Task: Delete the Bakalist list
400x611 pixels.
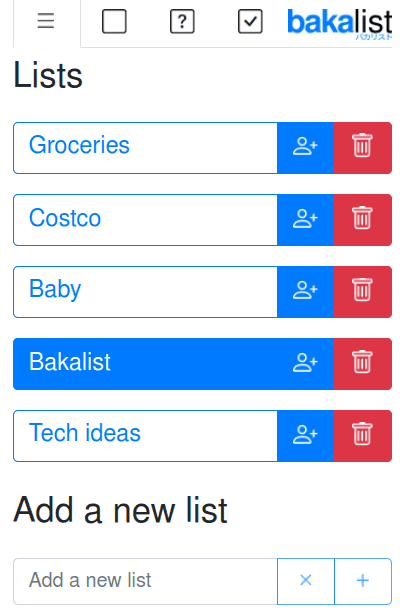Action: point(363,364)
